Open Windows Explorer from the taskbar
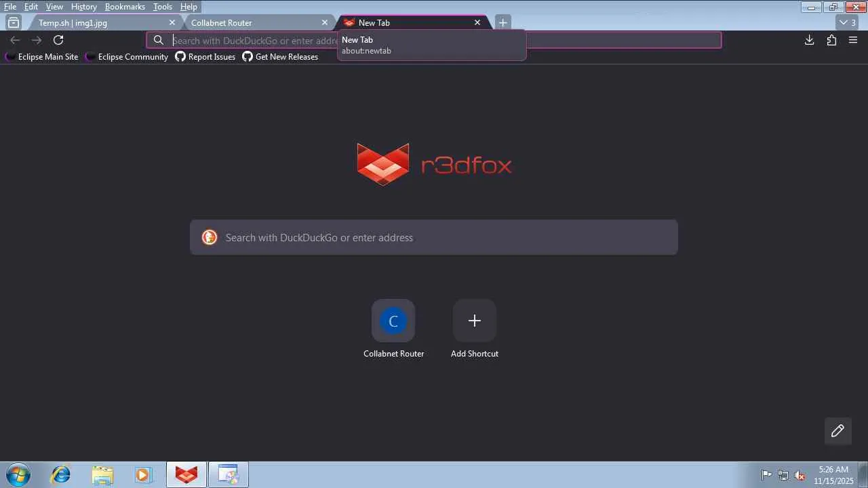Viewport: 868px width, 488px height. coord(102,474)
